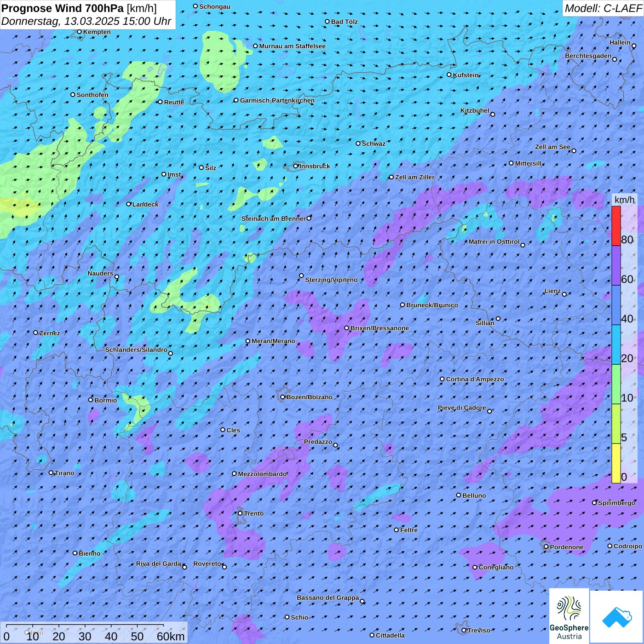Select the Zernez location marker

pos(35,333)
